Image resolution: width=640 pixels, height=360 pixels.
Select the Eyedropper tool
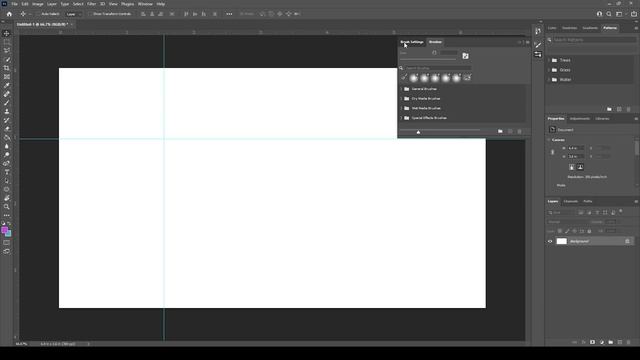pyautogui.click(x=7, y=85)
